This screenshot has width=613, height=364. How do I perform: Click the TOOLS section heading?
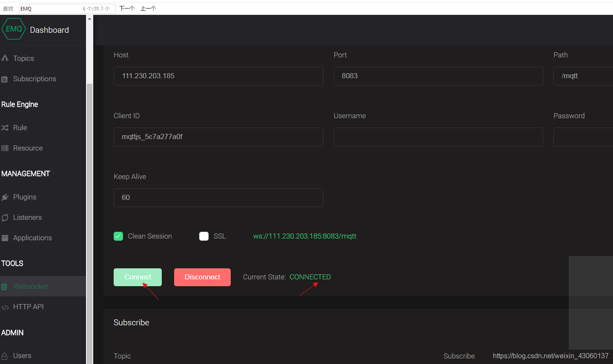[12, 263]
